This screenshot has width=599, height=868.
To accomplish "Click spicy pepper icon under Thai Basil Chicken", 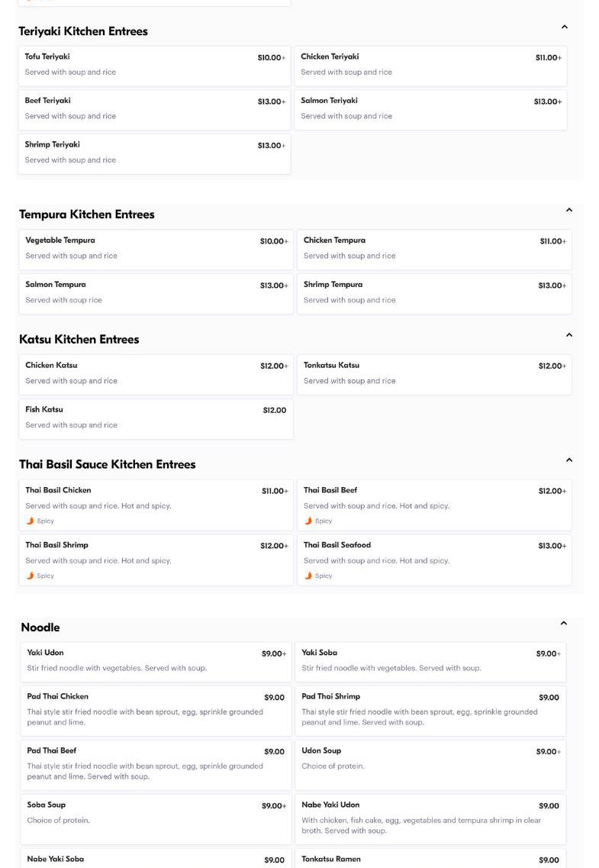I will coord(31,521).
